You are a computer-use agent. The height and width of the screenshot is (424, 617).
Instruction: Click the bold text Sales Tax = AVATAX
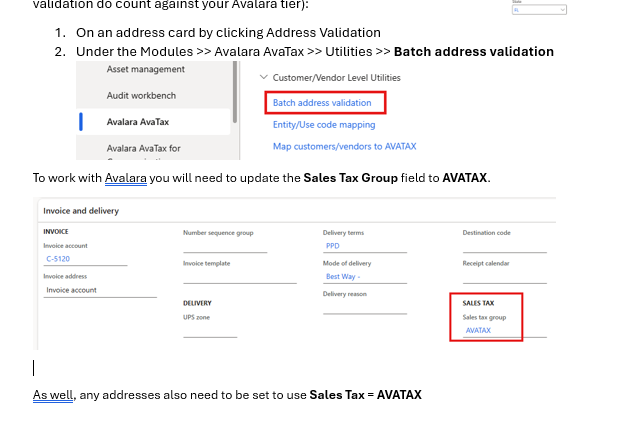pyautogui.click(x=366, y=395)
